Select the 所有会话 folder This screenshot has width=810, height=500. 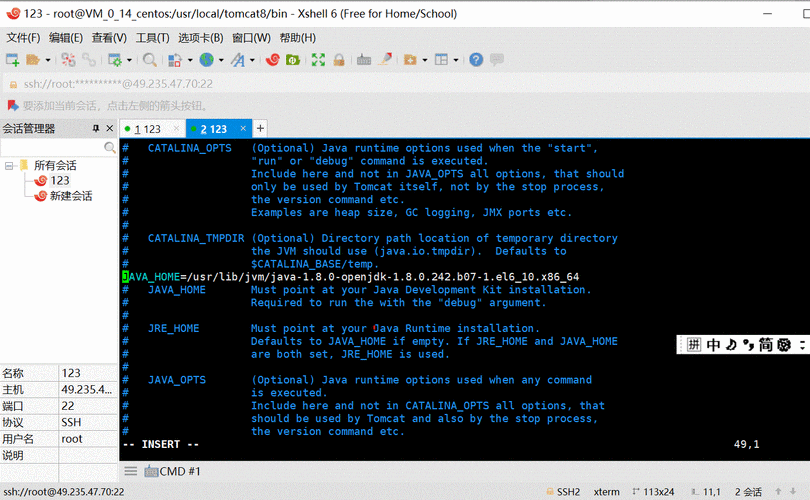55,165
